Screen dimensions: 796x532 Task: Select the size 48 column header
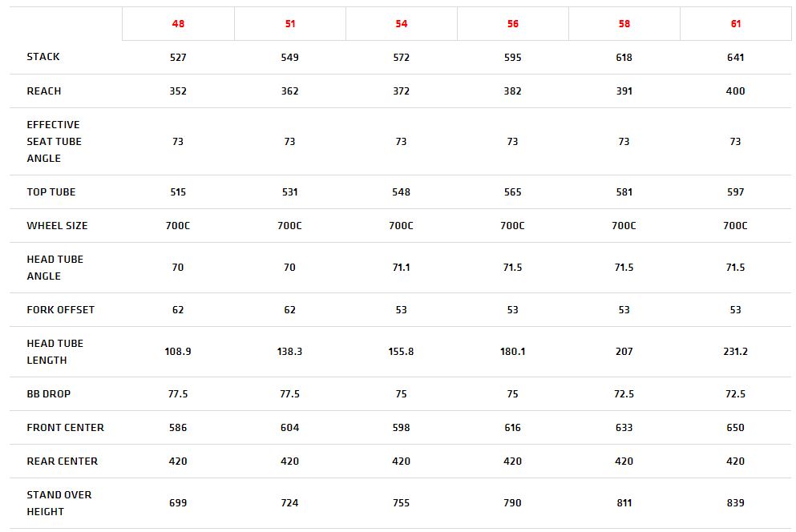[x=178, y=24]
